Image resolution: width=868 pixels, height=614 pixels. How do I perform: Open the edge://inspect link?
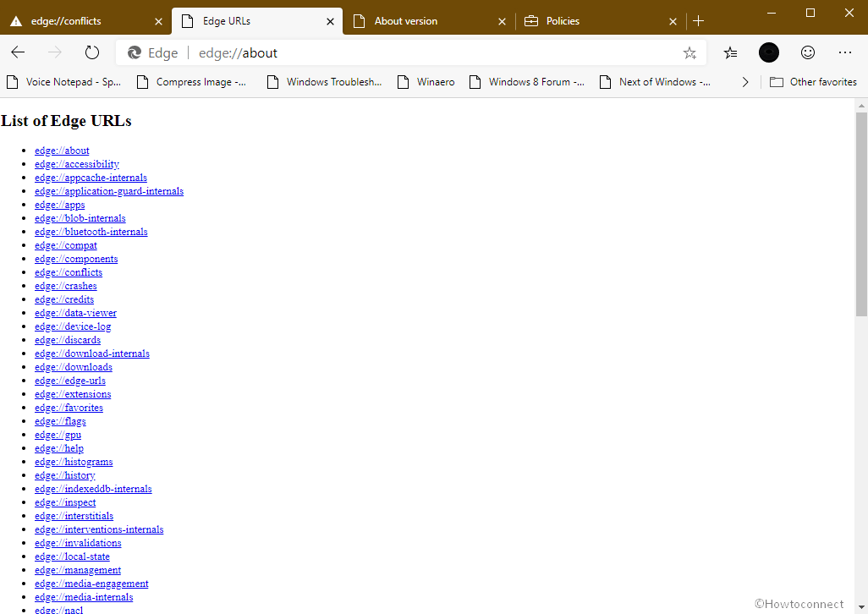pos(65,503)
